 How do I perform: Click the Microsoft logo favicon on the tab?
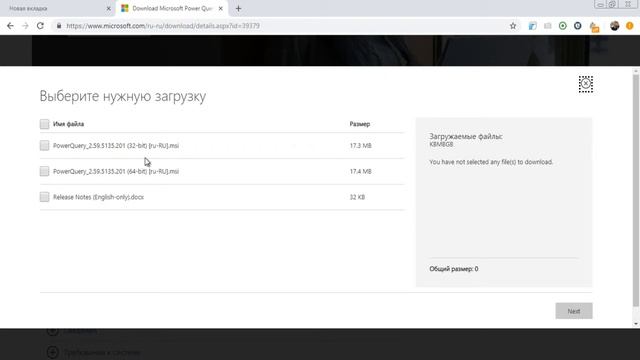coord(124,8)
